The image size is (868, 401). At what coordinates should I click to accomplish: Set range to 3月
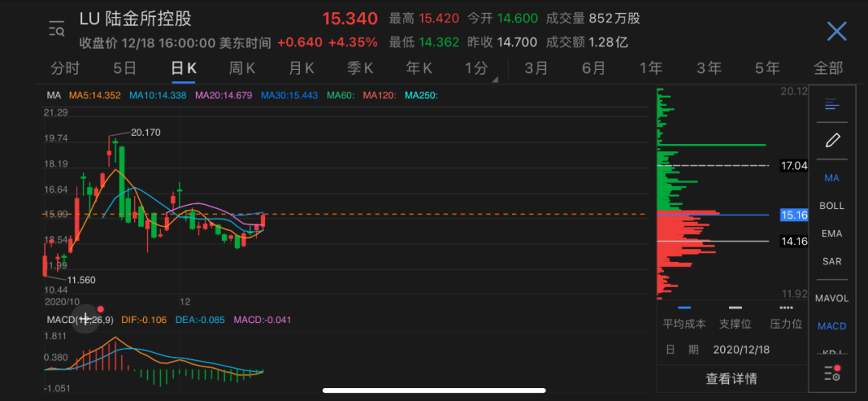coord(536,68)
